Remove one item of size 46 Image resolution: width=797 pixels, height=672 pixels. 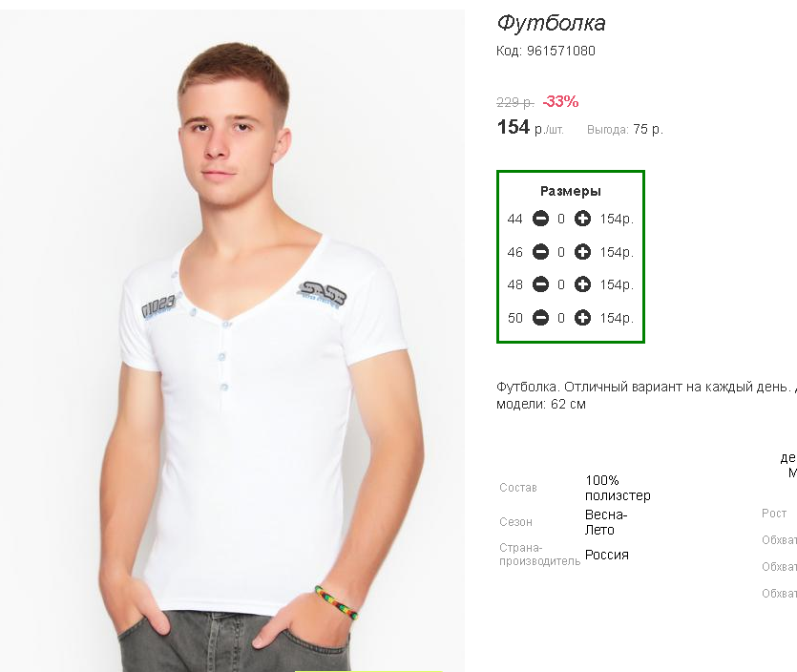[x=540, y=252]
